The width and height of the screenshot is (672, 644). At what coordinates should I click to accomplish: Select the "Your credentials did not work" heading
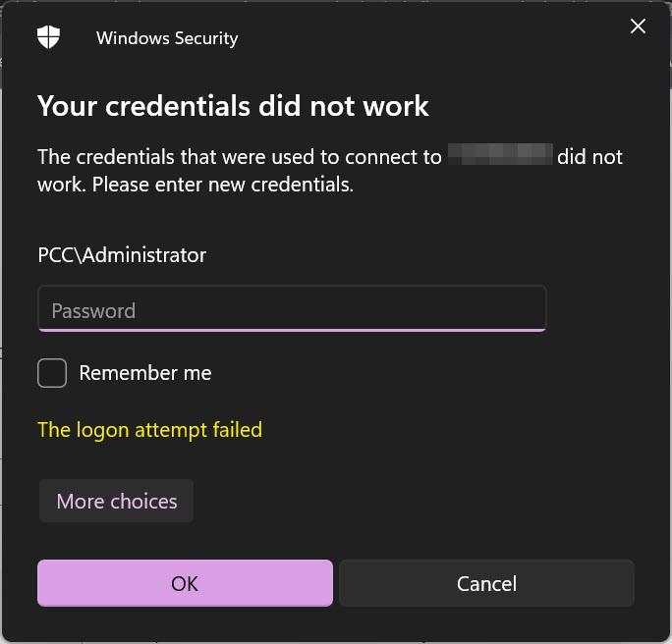[x=233, y=106]
